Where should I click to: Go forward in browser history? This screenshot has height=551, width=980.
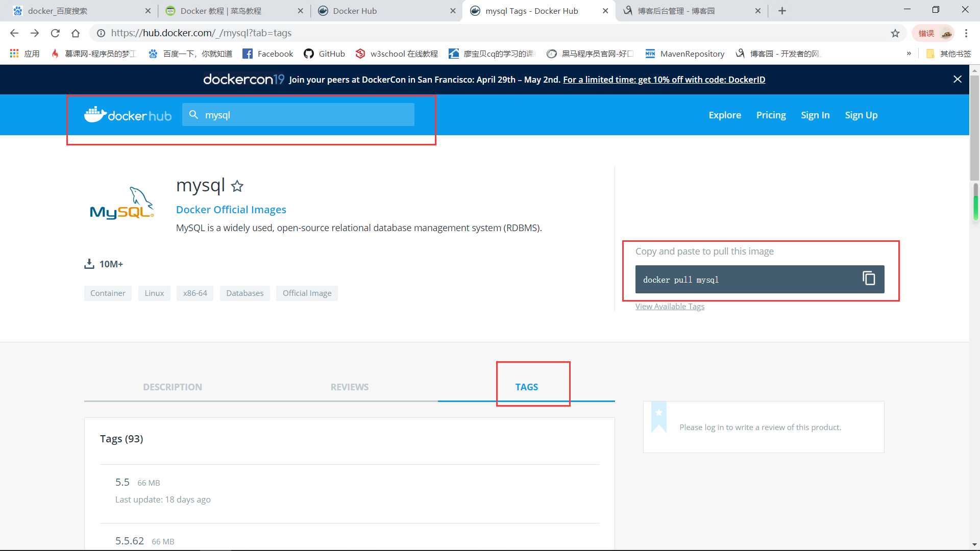pos(35,33)
